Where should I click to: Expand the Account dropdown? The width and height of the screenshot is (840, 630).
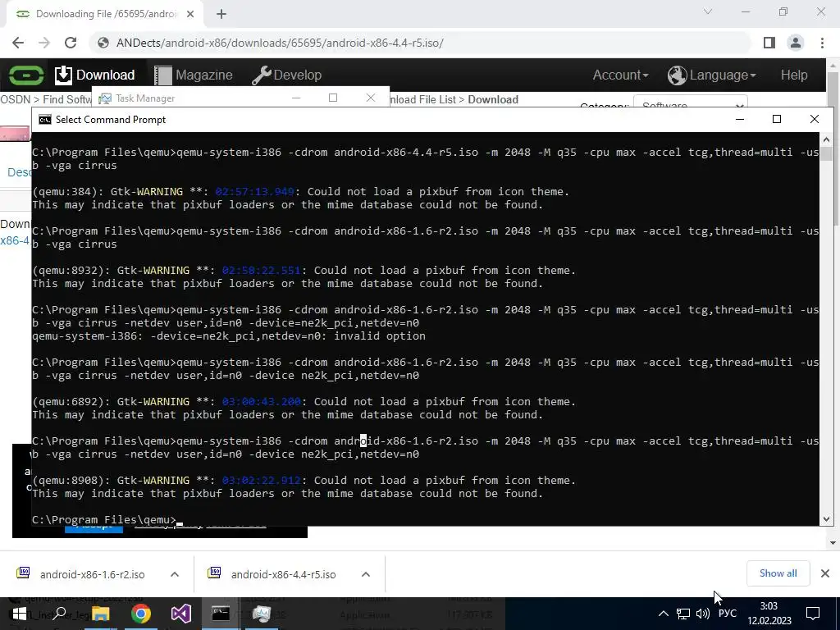pyautogui.click(x=620, y=75)
